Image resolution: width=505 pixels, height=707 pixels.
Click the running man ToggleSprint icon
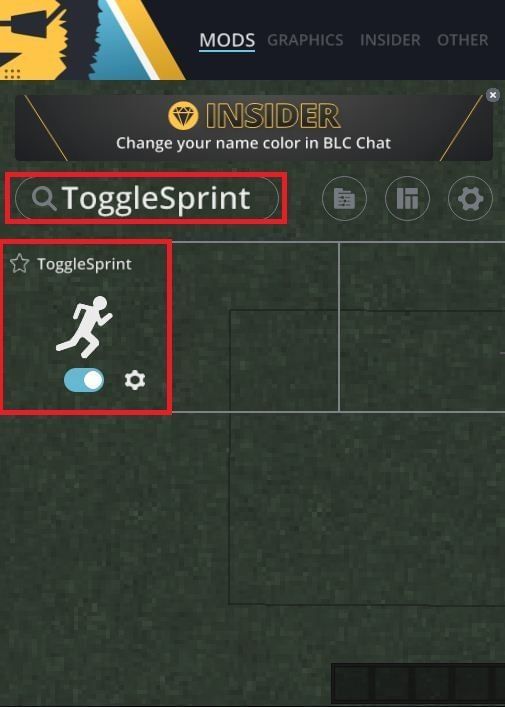(x=84, y=327)
